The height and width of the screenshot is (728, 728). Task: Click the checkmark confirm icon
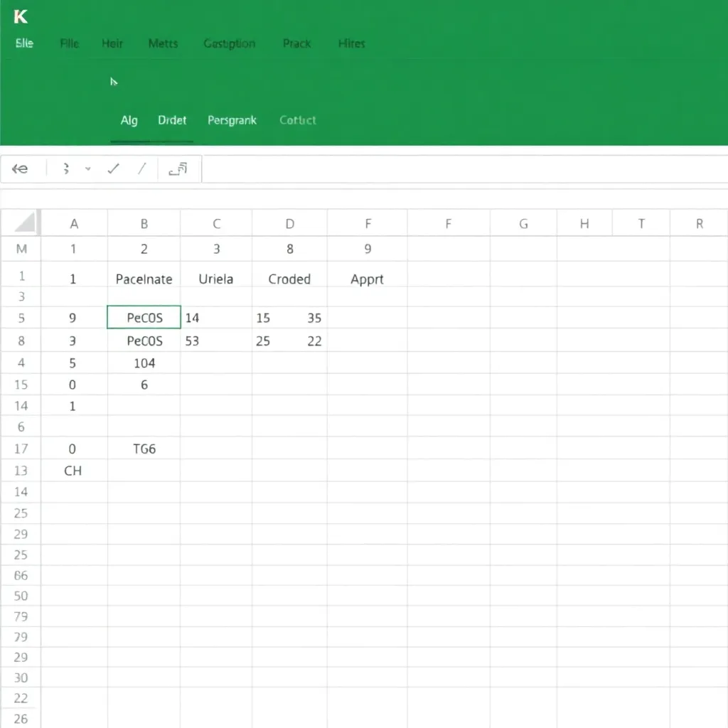coord(112,168)
